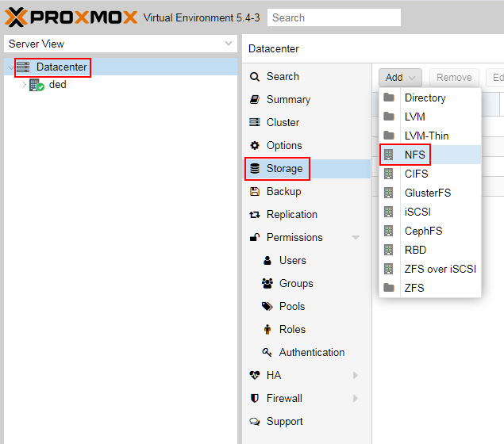
Task: Expand the ded node in tree
Action: click(x=24, y=85)
